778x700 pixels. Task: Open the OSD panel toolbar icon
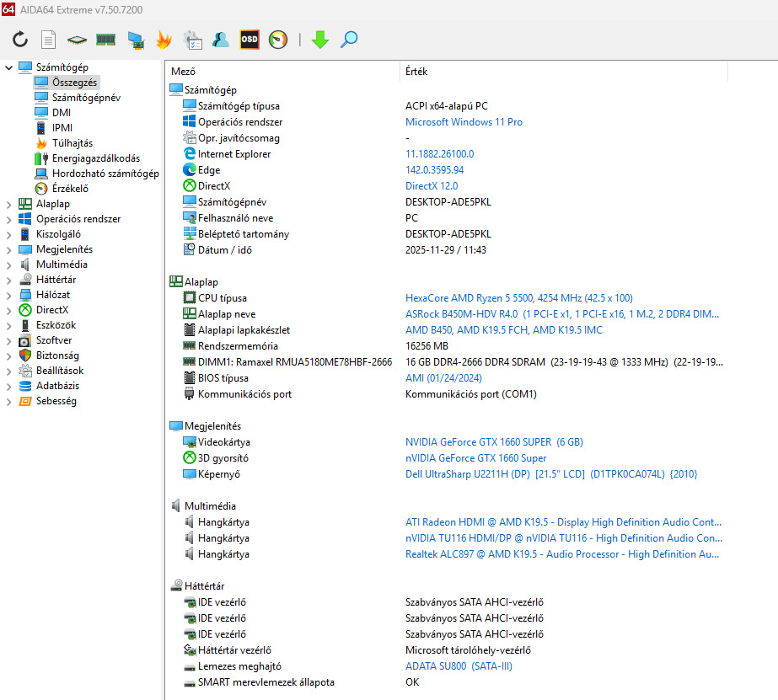249,39
